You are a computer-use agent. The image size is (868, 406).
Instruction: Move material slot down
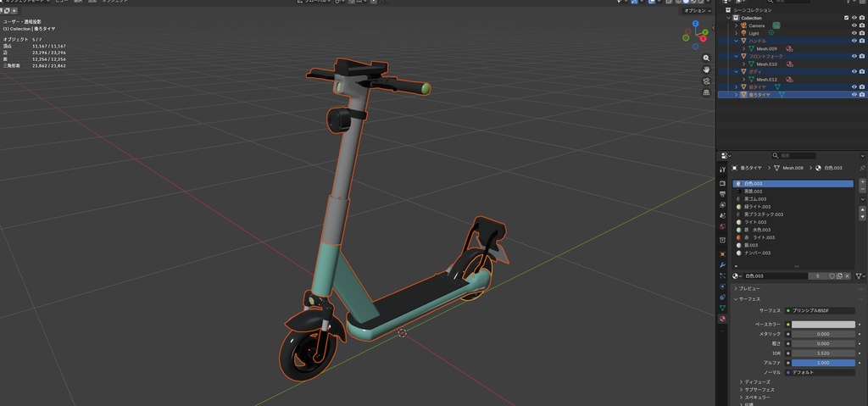[862, 217]
